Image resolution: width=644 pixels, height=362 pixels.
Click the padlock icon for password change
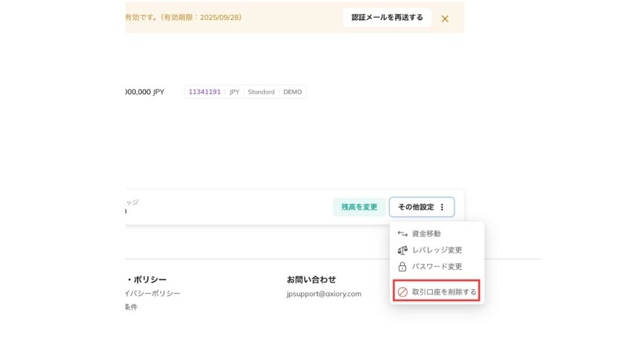point(402,266)
